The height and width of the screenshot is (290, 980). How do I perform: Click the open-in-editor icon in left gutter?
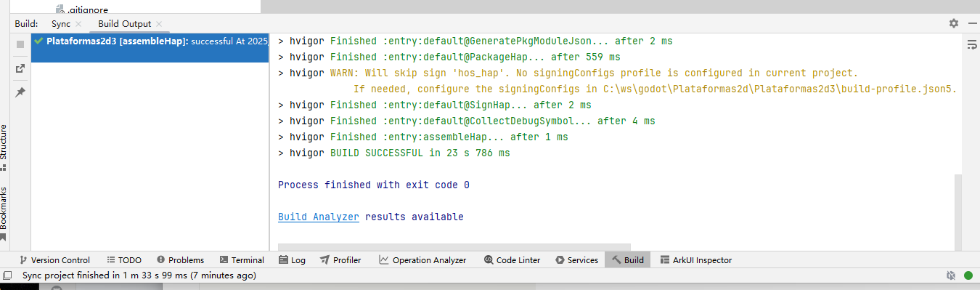20,68
